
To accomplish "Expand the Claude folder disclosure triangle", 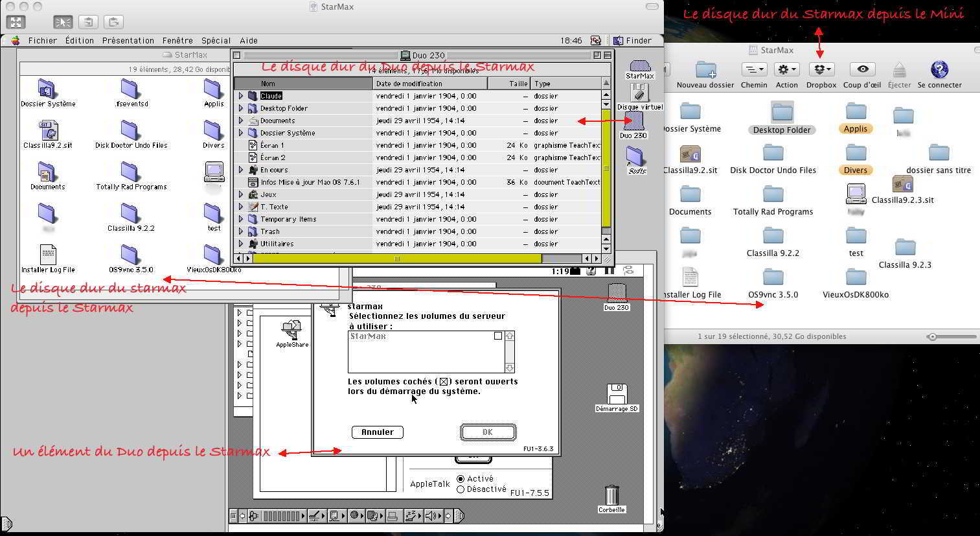I will 241,96.
